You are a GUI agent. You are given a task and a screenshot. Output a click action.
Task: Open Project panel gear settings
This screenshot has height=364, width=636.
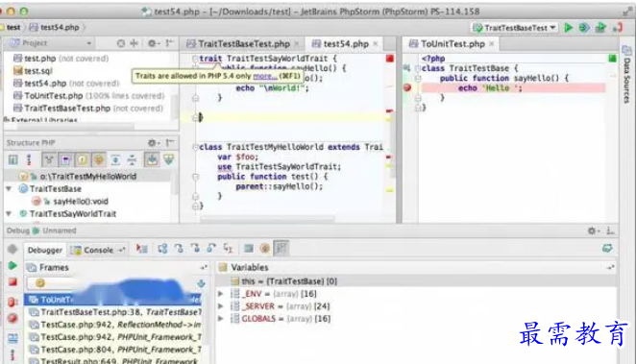153,43
